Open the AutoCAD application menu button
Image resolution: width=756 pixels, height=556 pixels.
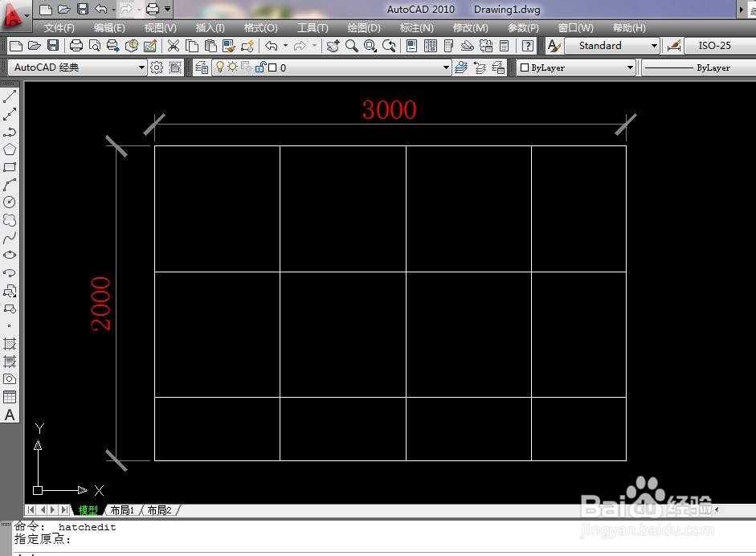point(14,15)
